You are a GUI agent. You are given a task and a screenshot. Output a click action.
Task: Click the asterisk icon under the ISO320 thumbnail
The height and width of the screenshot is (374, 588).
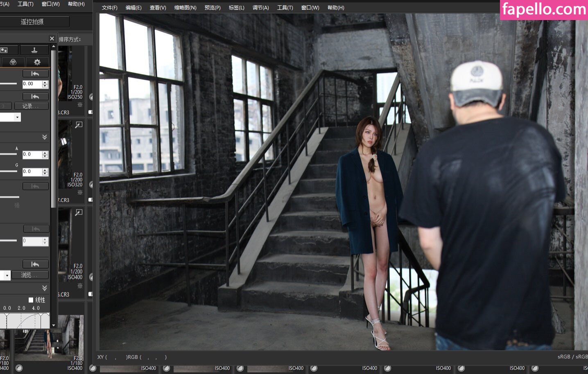point(80,192)
